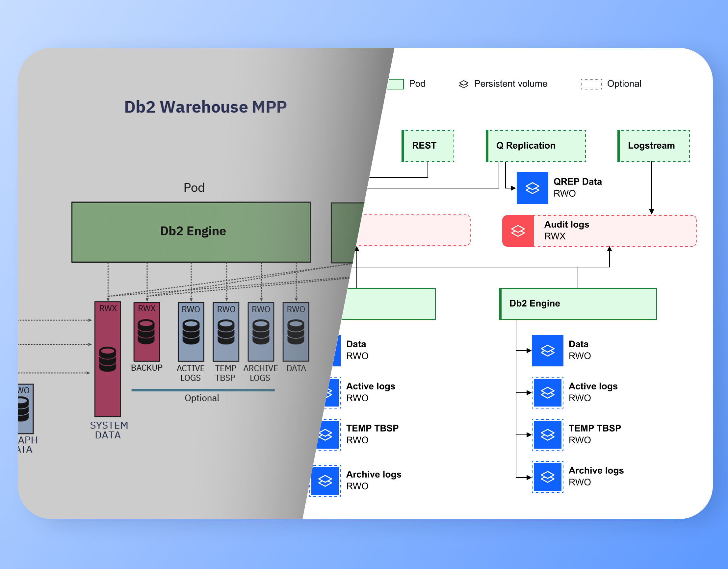Click the right Active logs volume icon

pyautogui.click(x=547, y=392)
